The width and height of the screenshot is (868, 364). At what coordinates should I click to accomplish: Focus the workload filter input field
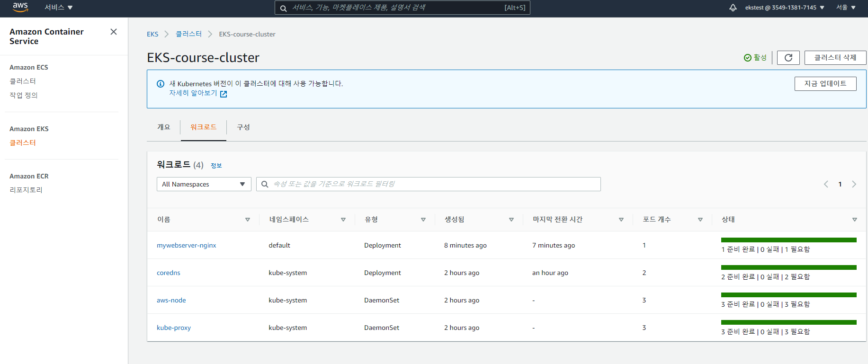[429, 184]
